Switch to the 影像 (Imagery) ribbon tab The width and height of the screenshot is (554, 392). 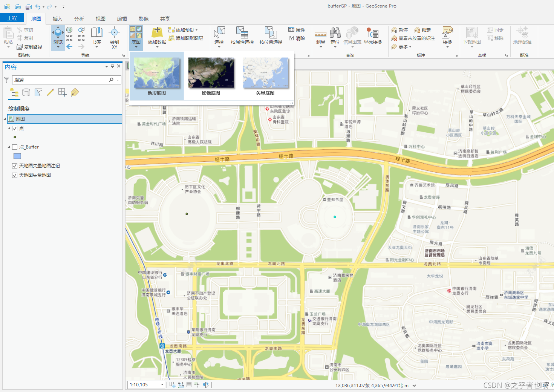[x=143, y=19]
